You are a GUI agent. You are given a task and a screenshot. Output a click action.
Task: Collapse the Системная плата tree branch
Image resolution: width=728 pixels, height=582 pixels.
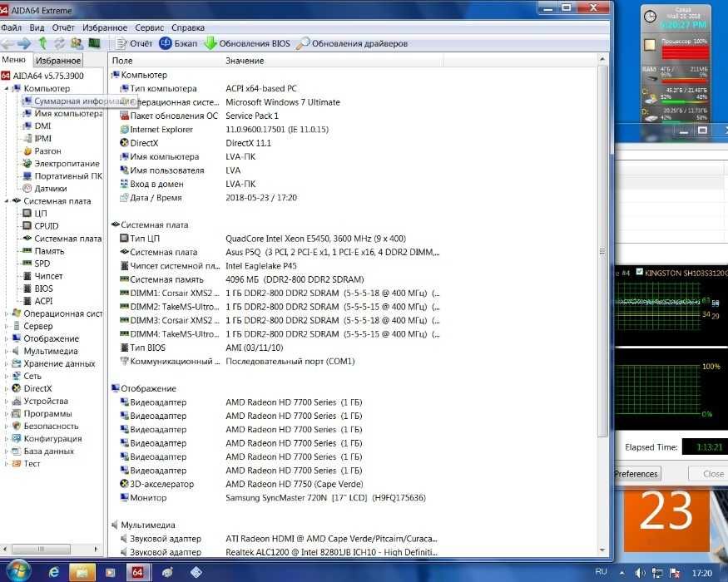pyautogui.click(x=7, y=201)
